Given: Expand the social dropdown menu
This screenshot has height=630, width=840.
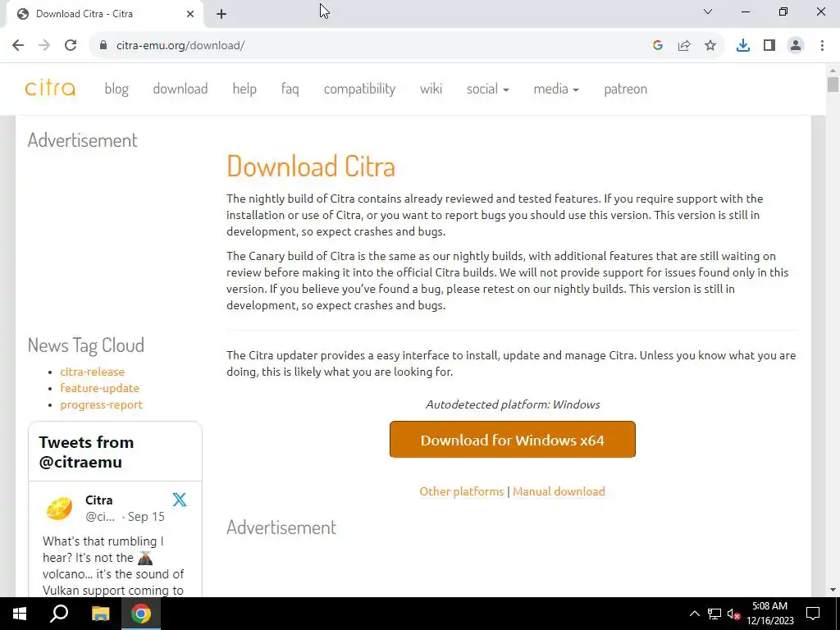Looking at the screenshot, I should pos(487,89).
